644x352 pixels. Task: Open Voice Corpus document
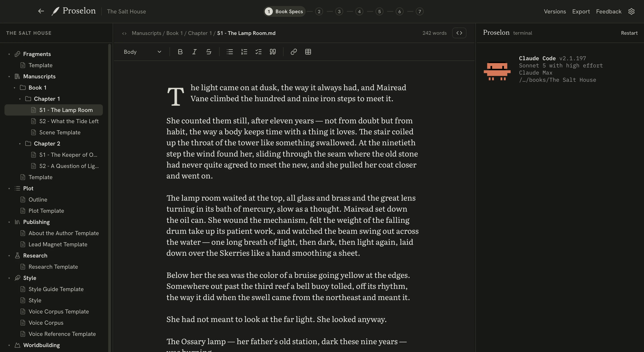53,323
